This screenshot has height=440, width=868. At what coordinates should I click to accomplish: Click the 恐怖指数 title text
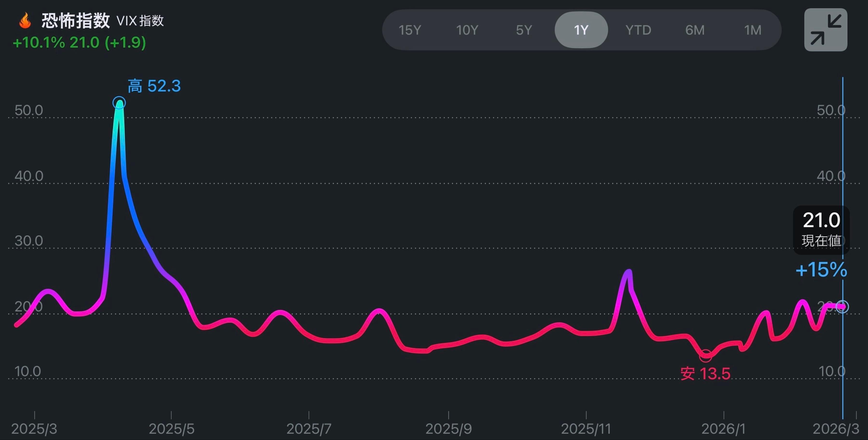click(x=75, y=21)
